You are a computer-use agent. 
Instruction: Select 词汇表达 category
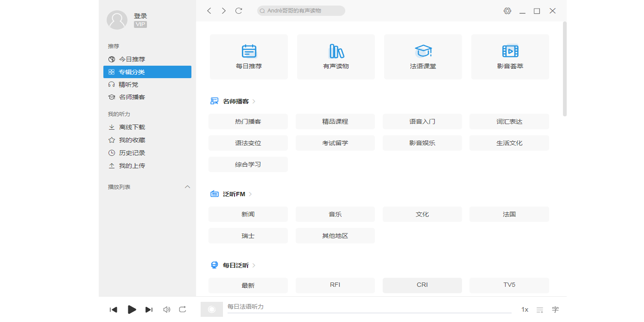[509, 122]
